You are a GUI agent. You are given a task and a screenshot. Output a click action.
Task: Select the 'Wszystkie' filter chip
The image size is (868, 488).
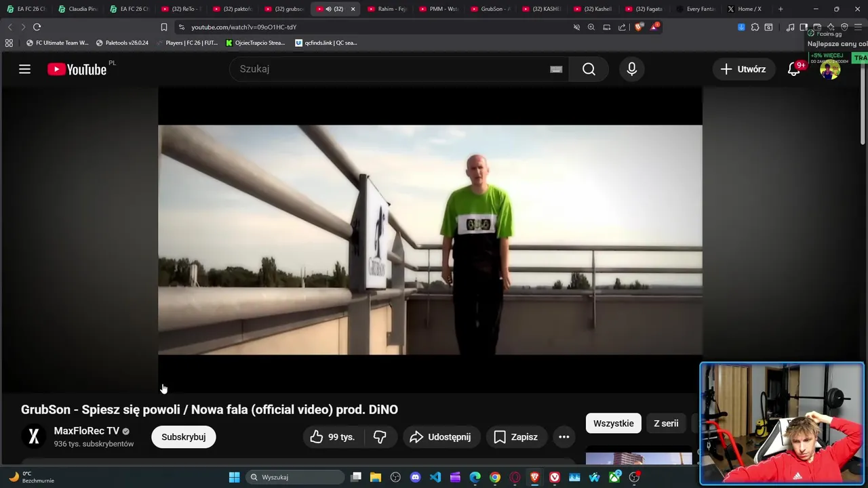point(614,424)
